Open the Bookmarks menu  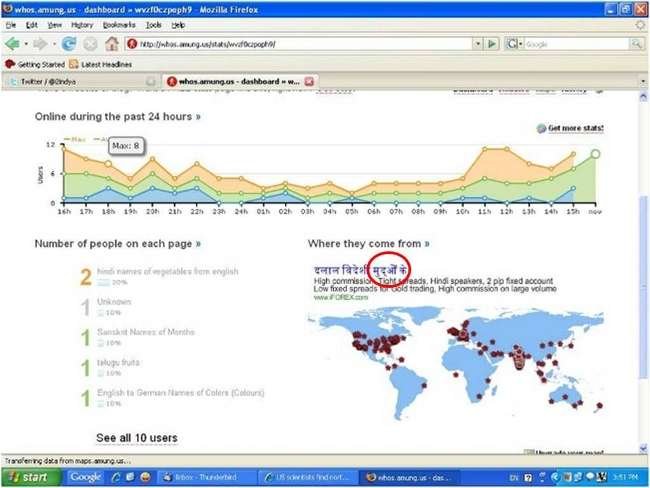tap(119, 25)
